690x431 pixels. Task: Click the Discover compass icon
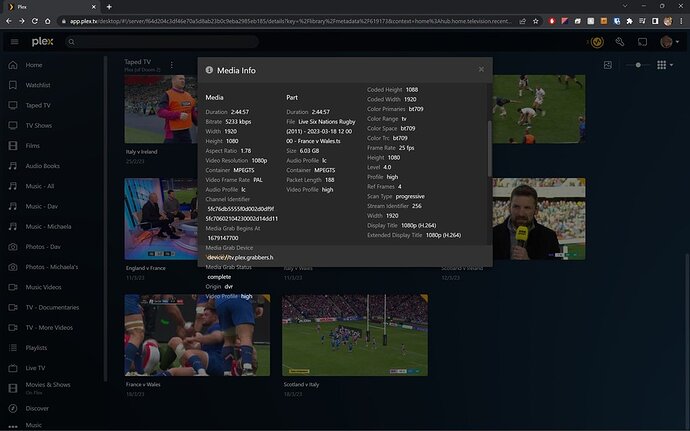[13, 409]
